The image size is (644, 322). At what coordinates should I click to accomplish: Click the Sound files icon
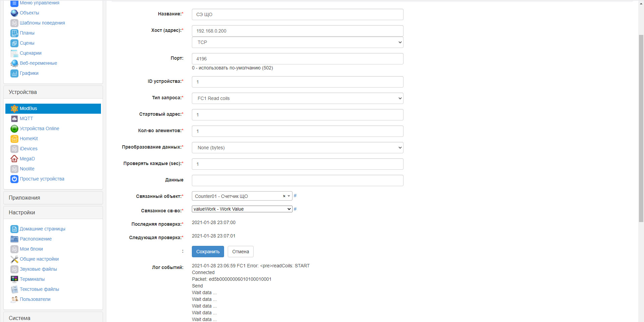pos(14,269)
